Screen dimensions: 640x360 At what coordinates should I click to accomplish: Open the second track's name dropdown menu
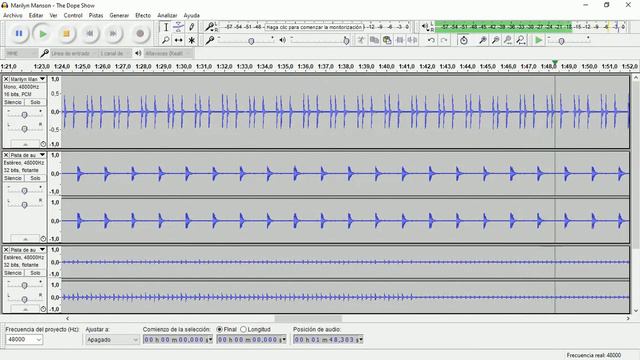(42, 155)
